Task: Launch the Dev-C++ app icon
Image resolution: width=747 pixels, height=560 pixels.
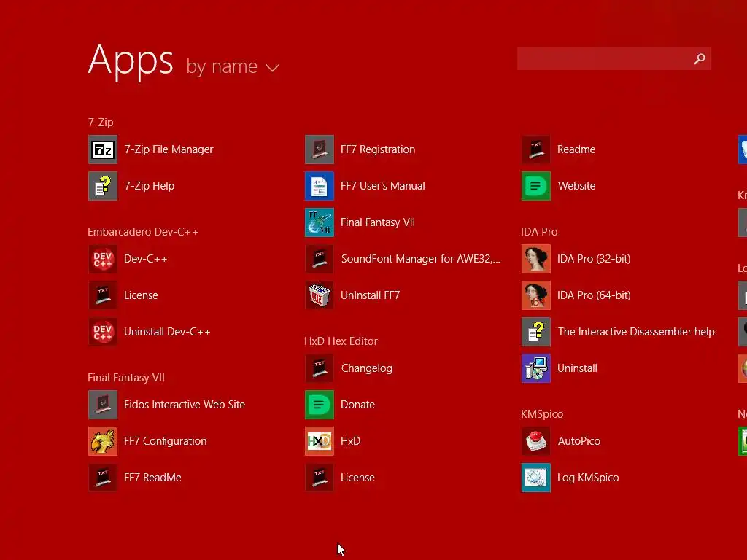Action: 102,259
